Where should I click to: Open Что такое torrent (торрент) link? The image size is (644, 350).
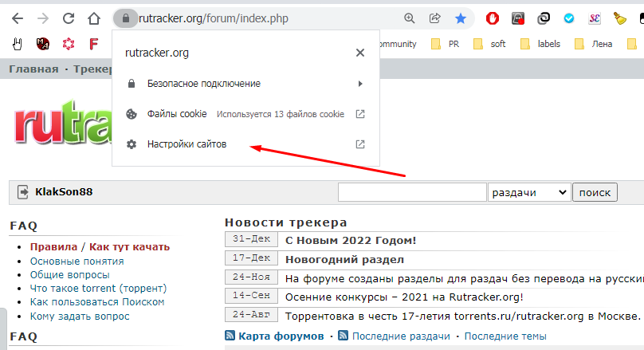click(x=98, y=289)
